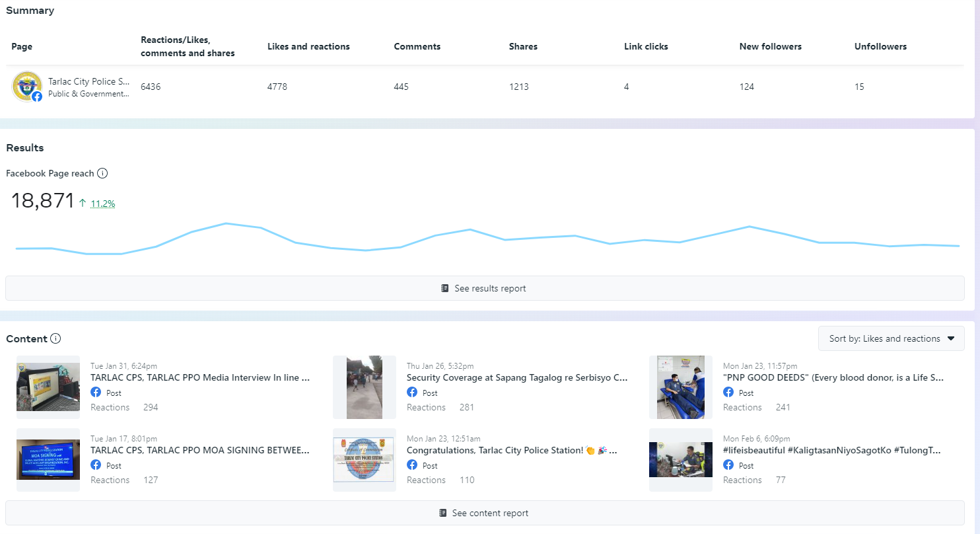Click Facebook icon on MOA SIGNING post
This screenshot has width=980, height=534.
tap(96, 465)
